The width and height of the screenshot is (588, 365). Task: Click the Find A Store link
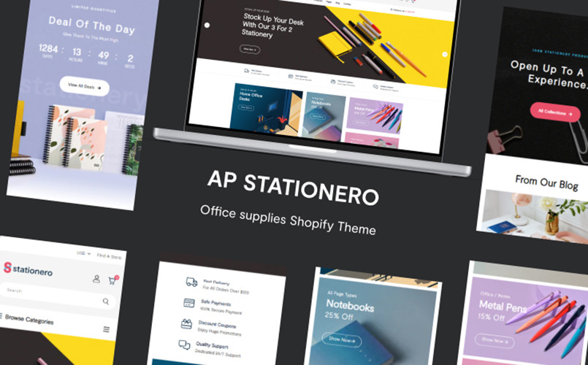coord(109,256)
